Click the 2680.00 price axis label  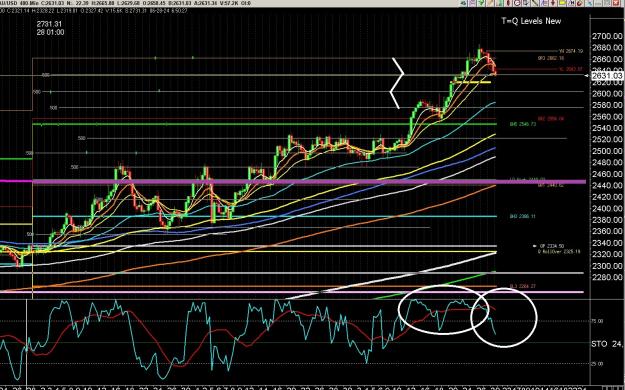coord(607,48)
